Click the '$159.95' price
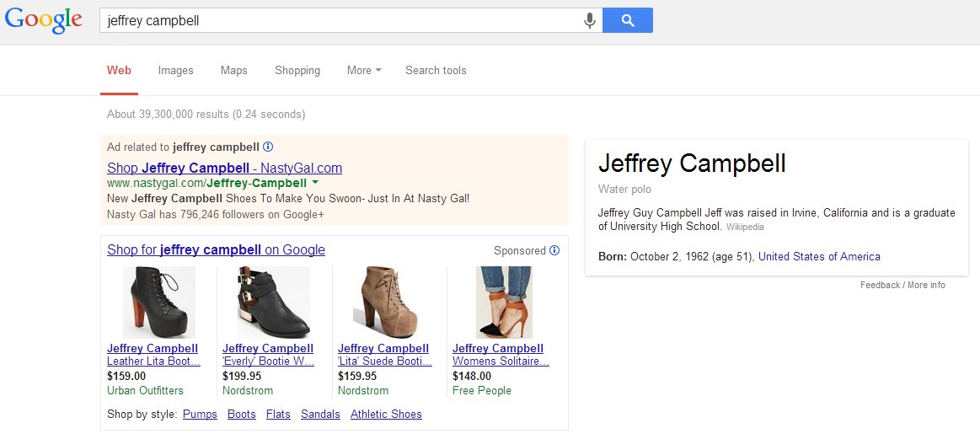 click(x=357, y=377)
